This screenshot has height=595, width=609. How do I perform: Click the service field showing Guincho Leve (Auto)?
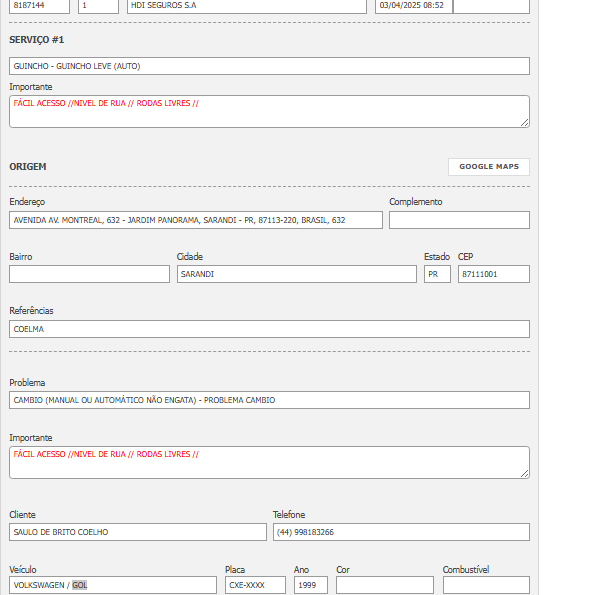point(269,66)
